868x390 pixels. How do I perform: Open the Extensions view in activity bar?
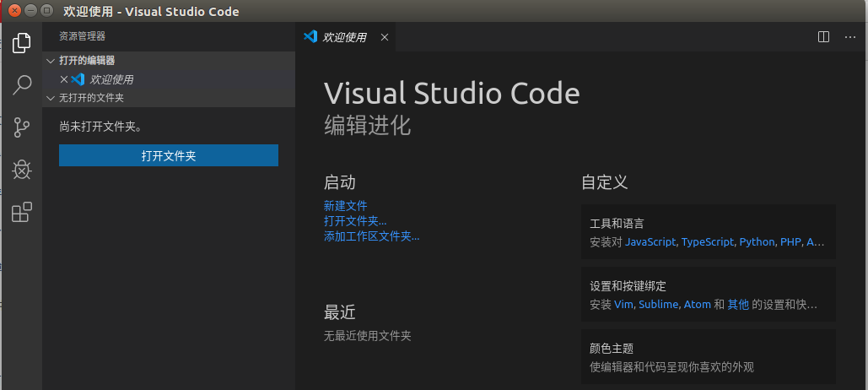point(21,212)
